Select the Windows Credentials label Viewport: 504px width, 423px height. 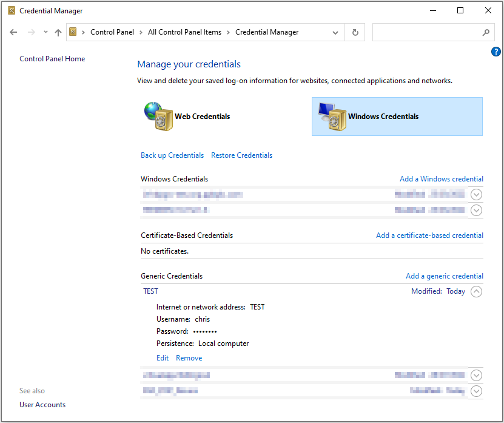click(x=383, y=117)
